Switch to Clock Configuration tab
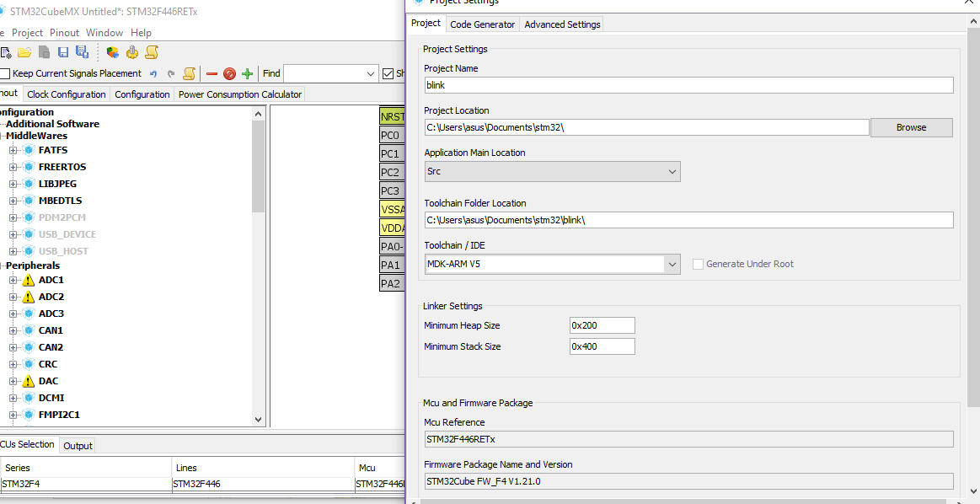The width and height of the screenshot is (980, 504). pos(67,94)
